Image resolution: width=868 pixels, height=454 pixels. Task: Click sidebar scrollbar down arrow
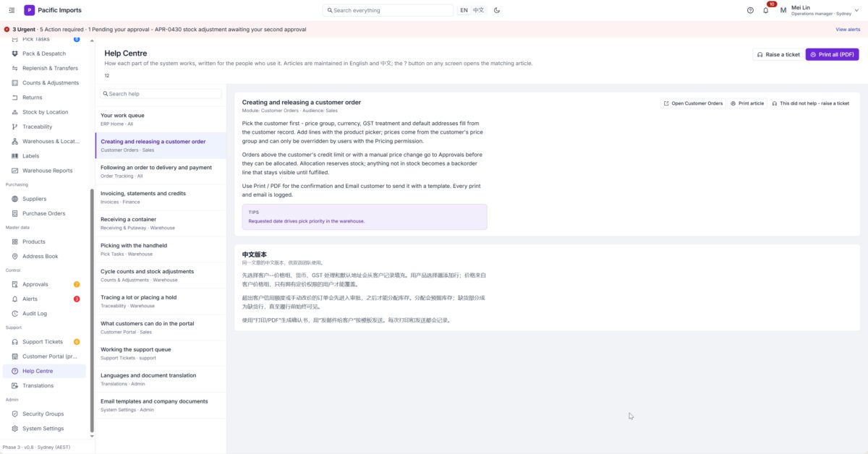[92, 437]
